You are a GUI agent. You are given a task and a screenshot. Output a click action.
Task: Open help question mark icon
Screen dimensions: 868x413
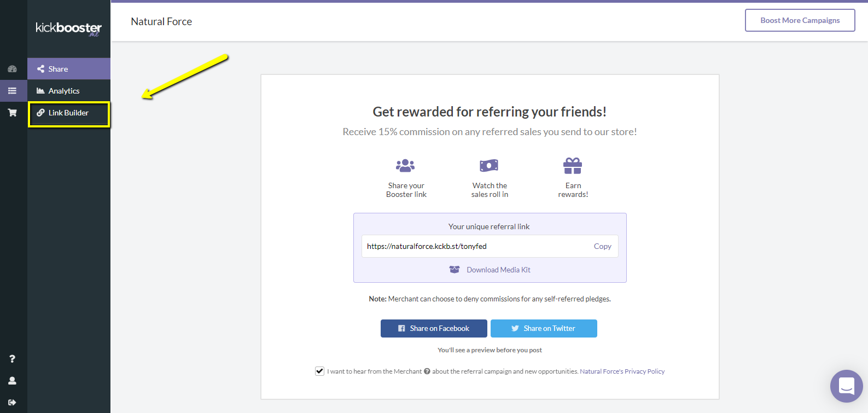[12, 359]
